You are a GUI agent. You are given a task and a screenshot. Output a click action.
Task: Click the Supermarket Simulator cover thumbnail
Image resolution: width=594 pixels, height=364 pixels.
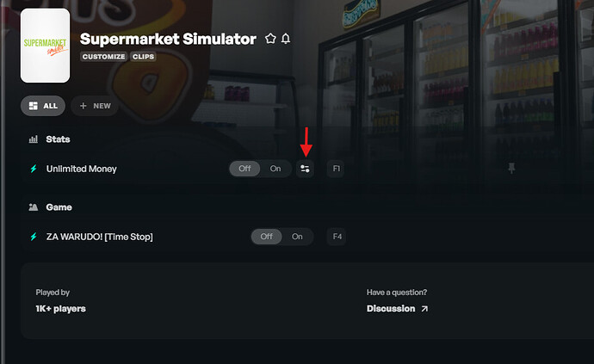pyautogui.click(x=45, y=46)
